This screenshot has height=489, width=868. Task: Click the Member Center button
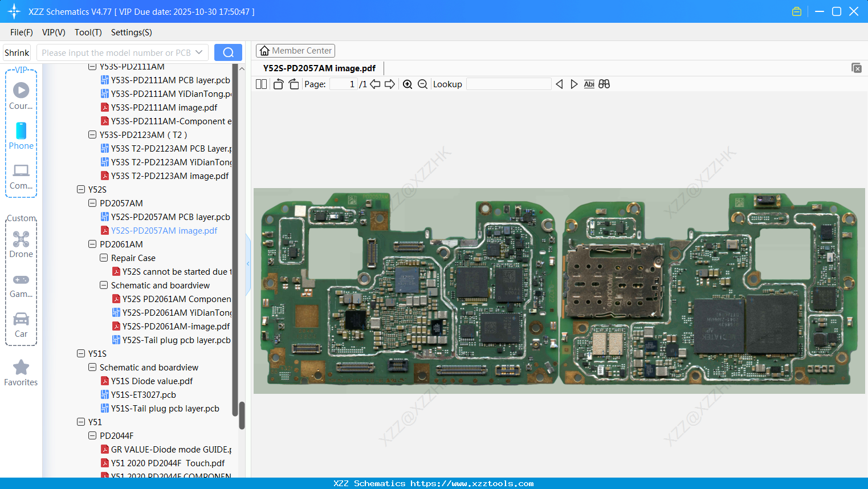click(295, 51)
